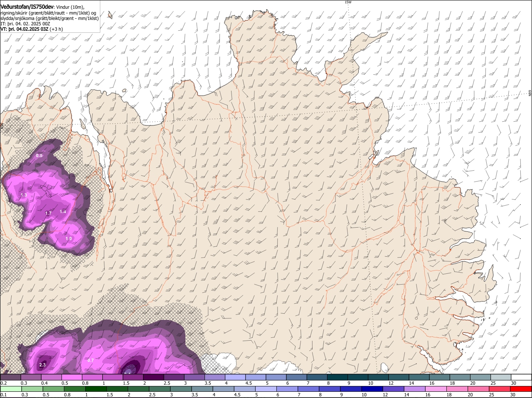The height and width of the screenshot is (398, 532).
Task: Click the 1.3 precipitation value label
Action: pos(24,195)
